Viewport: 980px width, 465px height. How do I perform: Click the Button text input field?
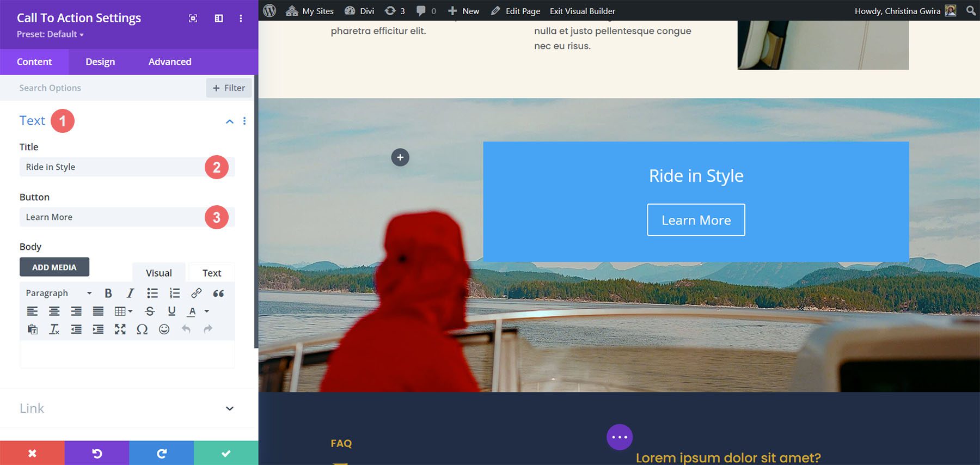[127, 217]
